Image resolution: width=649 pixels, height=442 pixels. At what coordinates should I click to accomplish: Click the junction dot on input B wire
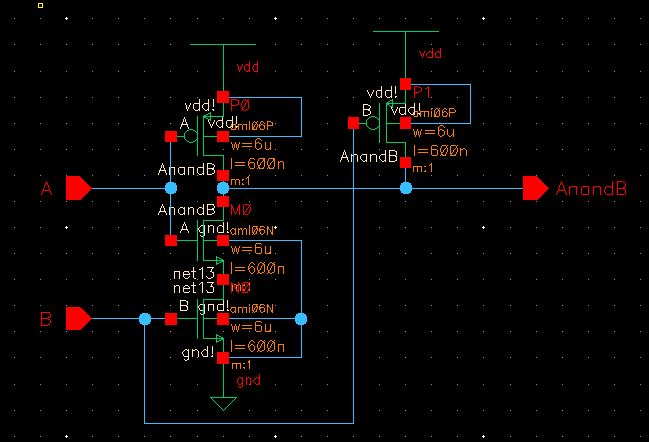point(145,319)
